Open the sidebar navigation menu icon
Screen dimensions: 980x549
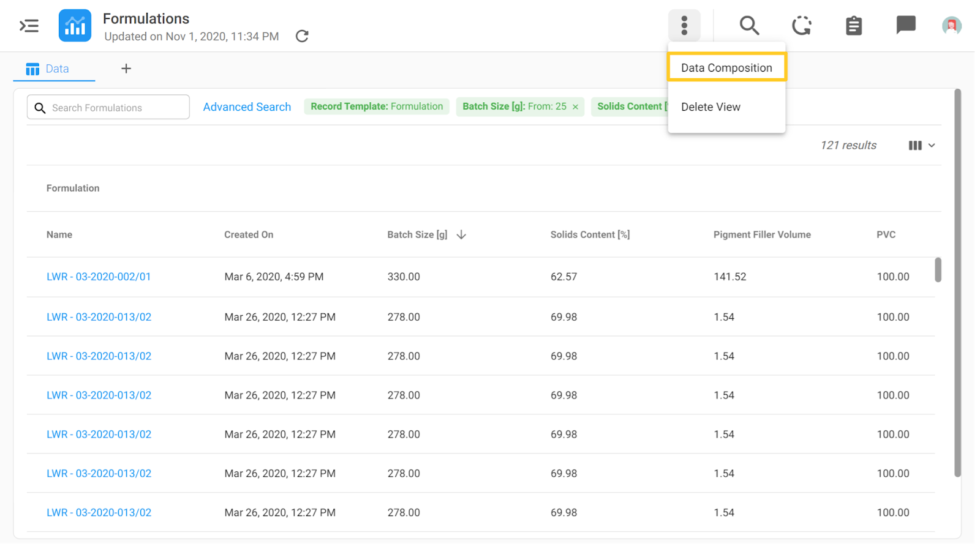pyautogui.click(x=29, y=26)
